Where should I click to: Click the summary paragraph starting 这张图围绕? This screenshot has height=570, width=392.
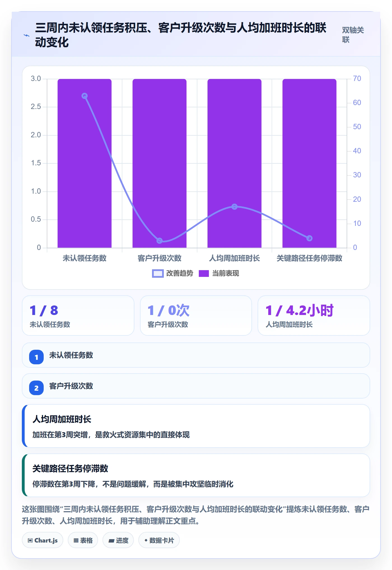click(x=196, y=515)
